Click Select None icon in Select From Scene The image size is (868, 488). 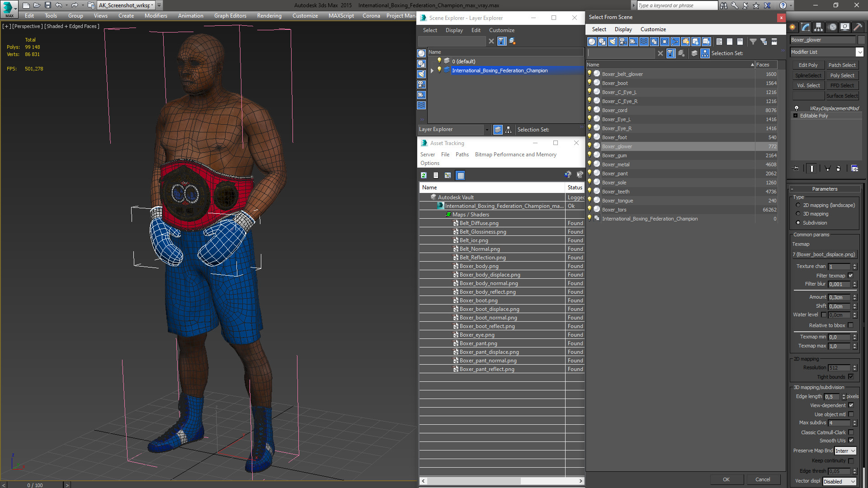click(729, 42)
